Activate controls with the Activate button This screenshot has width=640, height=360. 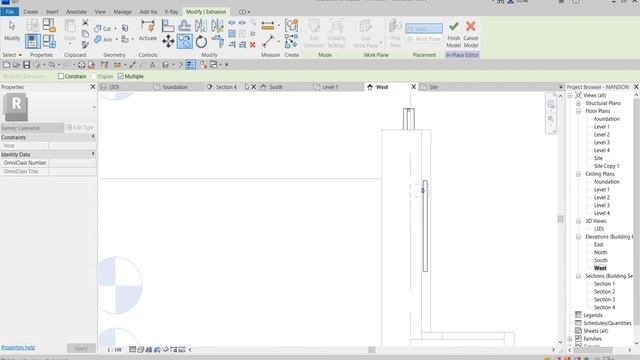click(148, 31)
